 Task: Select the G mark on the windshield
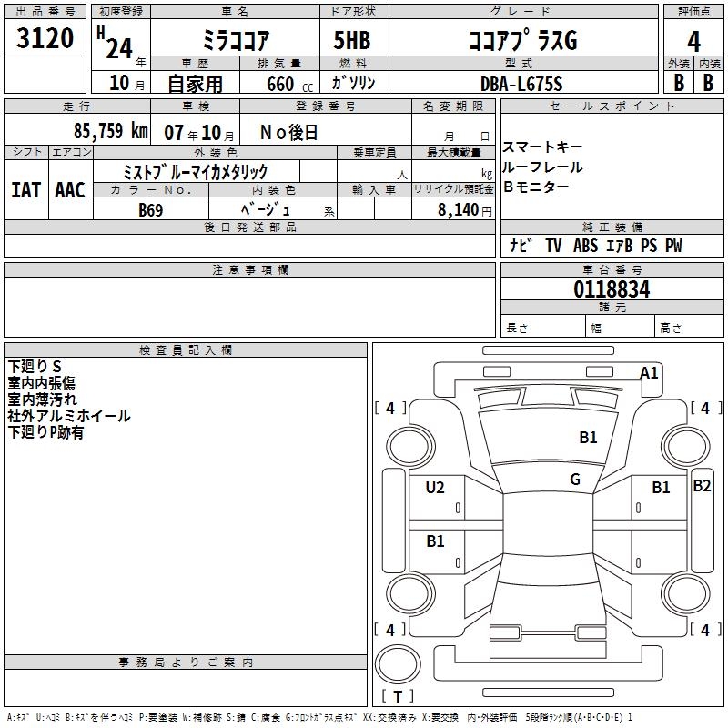(575, 480)
